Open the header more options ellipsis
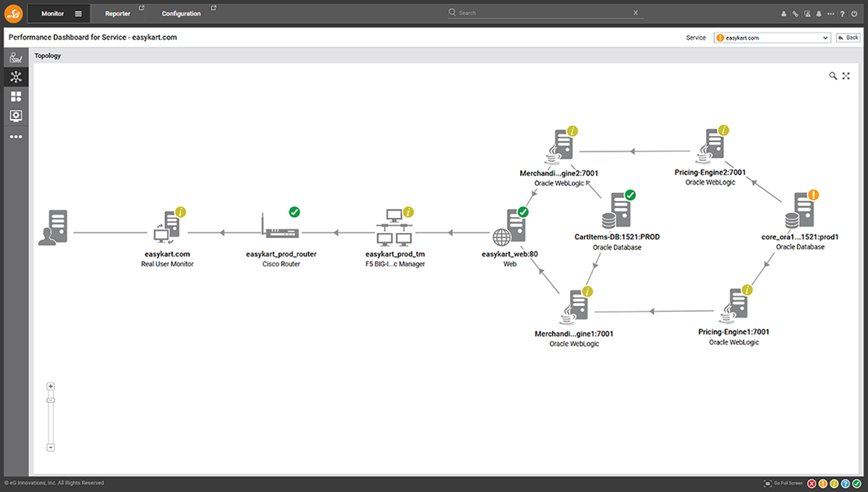 [830, 14]
